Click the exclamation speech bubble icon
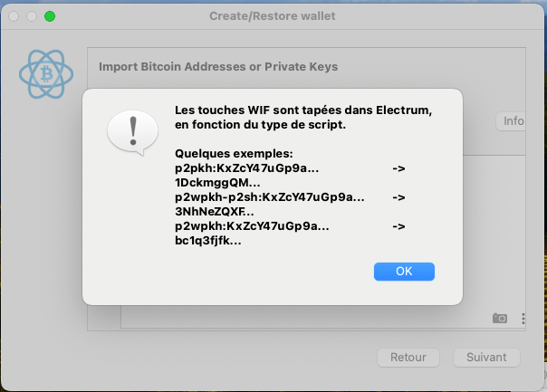This screenshot has width=547, height=392. 133,132
